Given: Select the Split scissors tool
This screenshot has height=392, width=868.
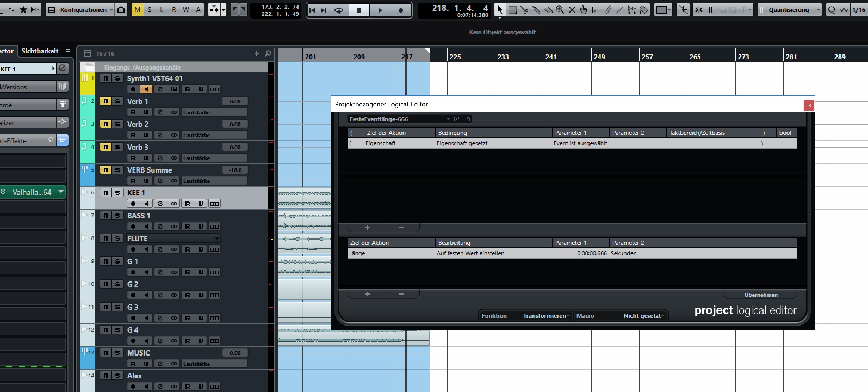Looking at the screenshot, I should point(524,10).
